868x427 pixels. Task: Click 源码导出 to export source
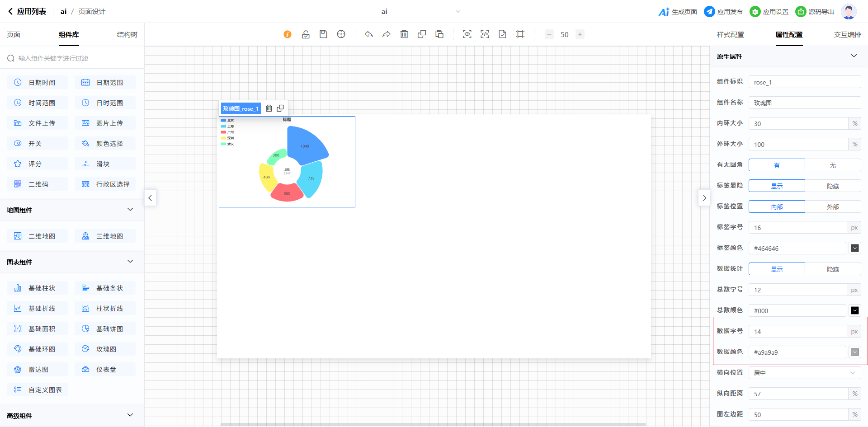click(815, 12)
